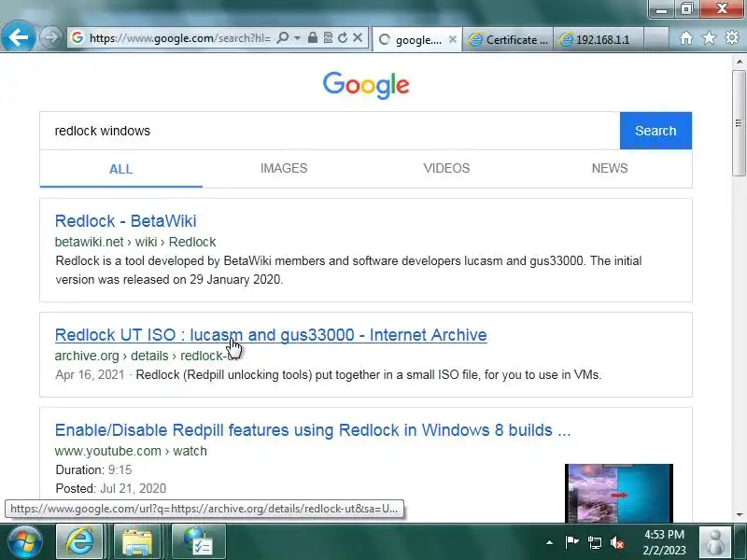Close the google.... tab
The width and height of the screenshot is (747, 560).
coord(453,40)
